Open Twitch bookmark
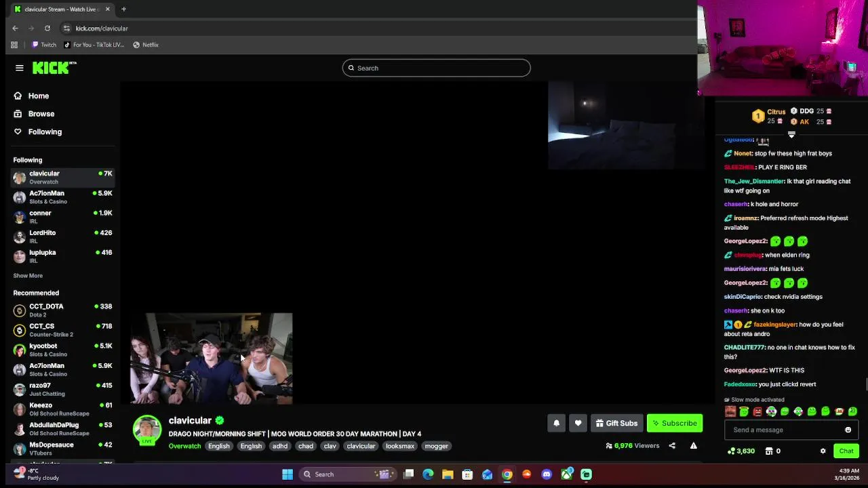The image size is (868, 488). click(44, 45)
